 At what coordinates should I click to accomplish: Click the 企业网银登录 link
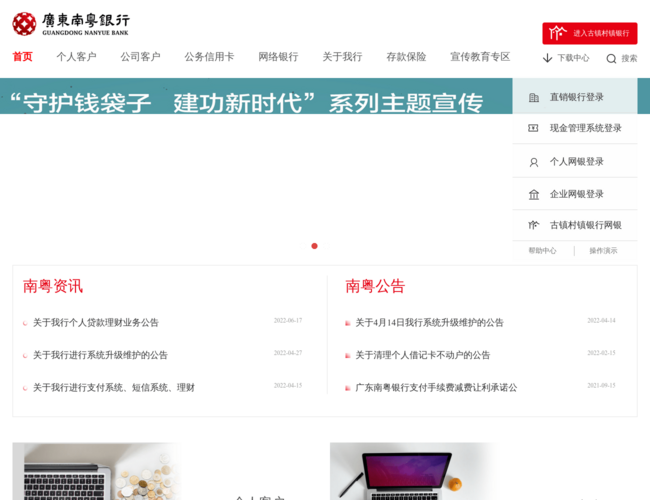point(577,194)
